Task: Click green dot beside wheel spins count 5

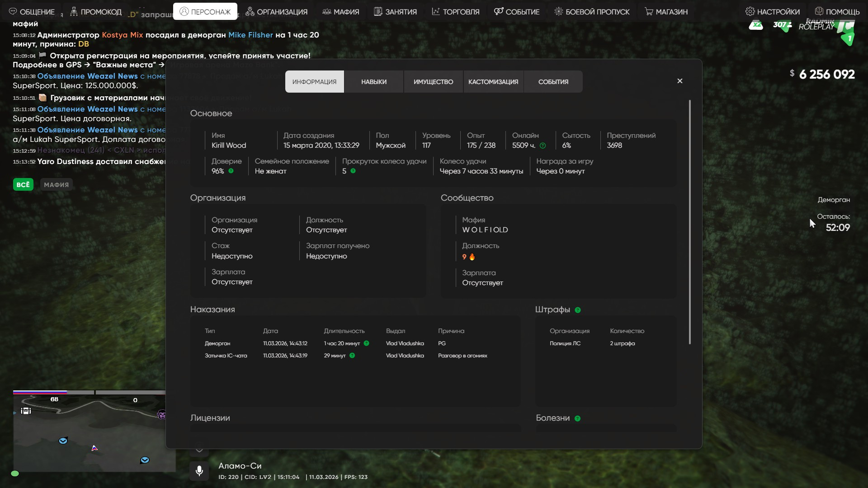Action: tap(353, 171)
